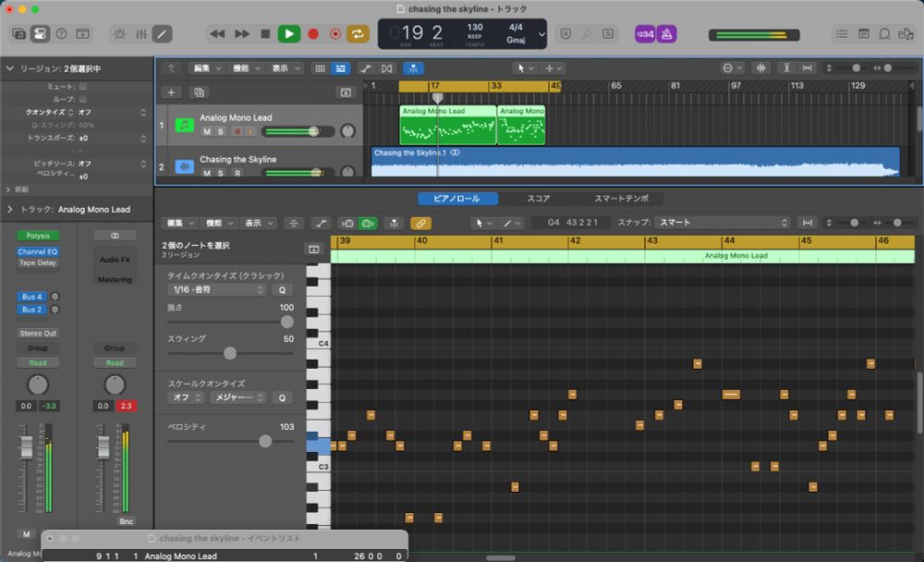The width and height of the screenshot is (924, 562).
Task: Switch tracks area to grid view icon
Action: (320, 68)
